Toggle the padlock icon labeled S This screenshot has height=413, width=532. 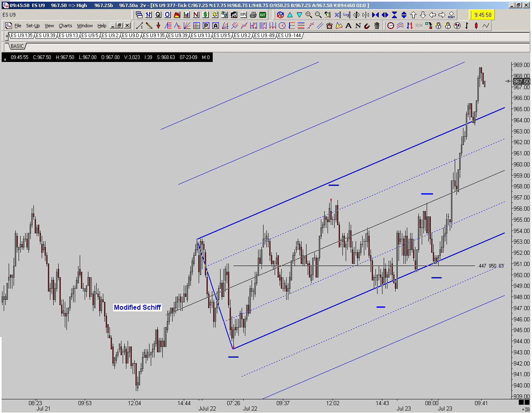[438, 26]
